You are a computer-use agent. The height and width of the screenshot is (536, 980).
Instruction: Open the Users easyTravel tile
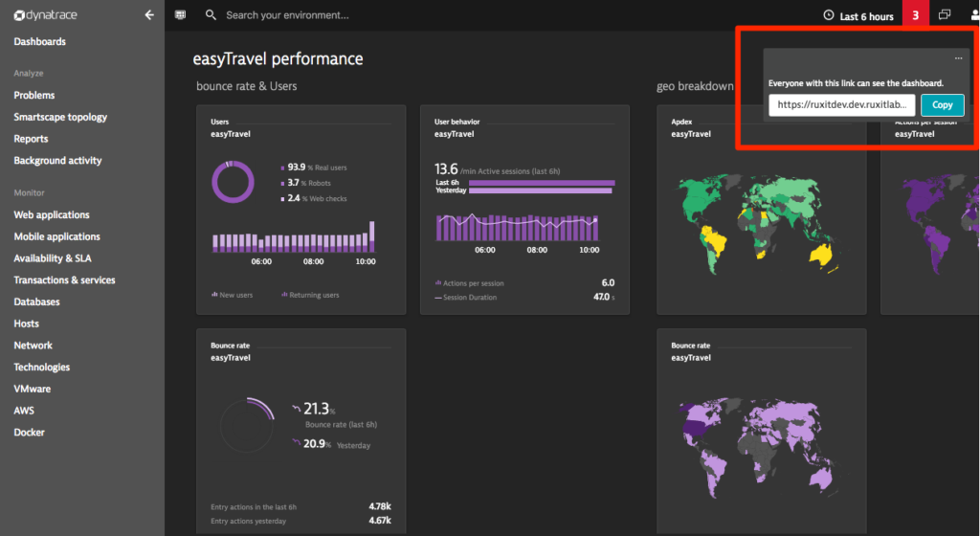301,210
